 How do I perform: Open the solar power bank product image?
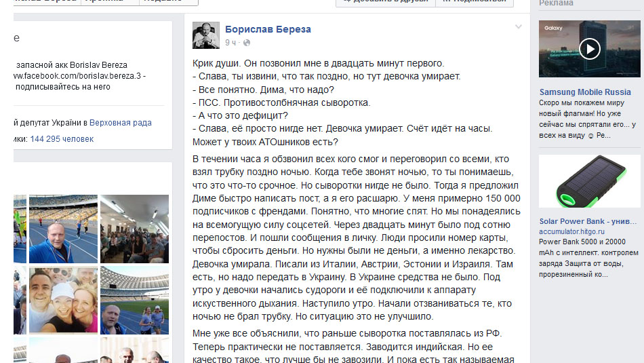coord(589,181)
